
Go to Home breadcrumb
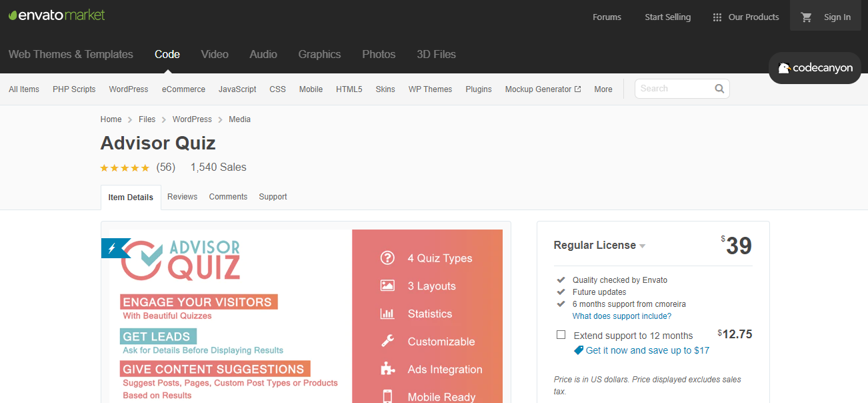coord(111,119)
